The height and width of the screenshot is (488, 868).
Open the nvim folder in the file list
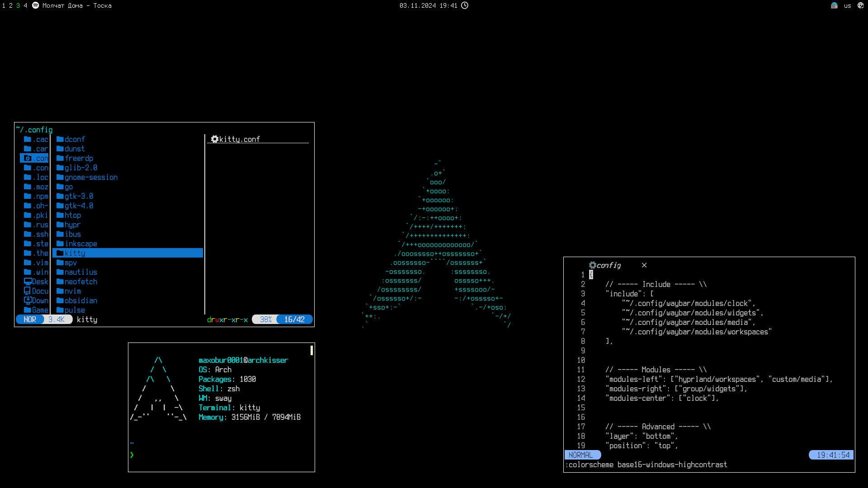click(72, 291)
